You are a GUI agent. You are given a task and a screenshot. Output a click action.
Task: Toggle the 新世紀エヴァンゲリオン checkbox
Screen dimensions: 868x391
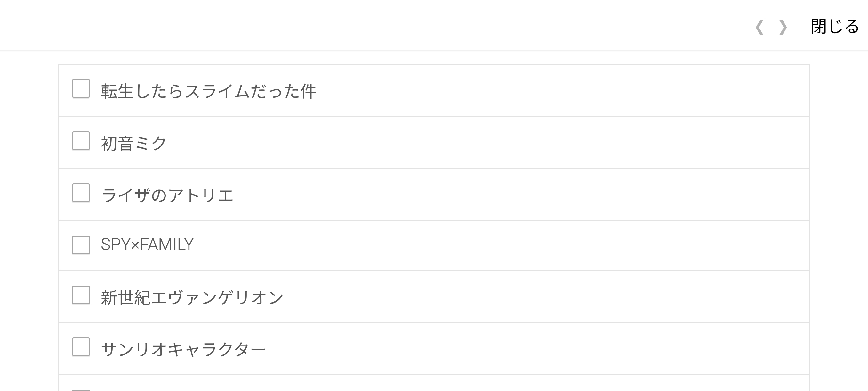click(x=81, y=295)
